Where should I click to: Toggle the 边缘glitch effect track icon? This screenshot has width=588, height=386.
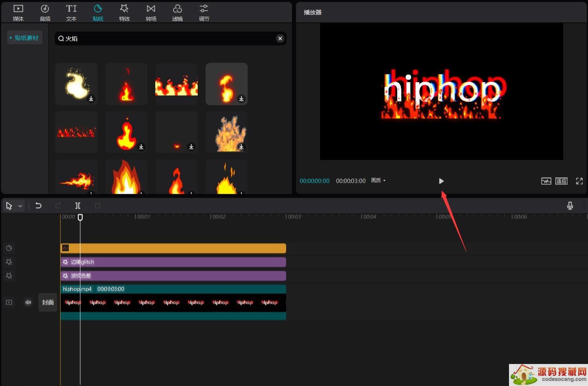(x=9, y=262)
